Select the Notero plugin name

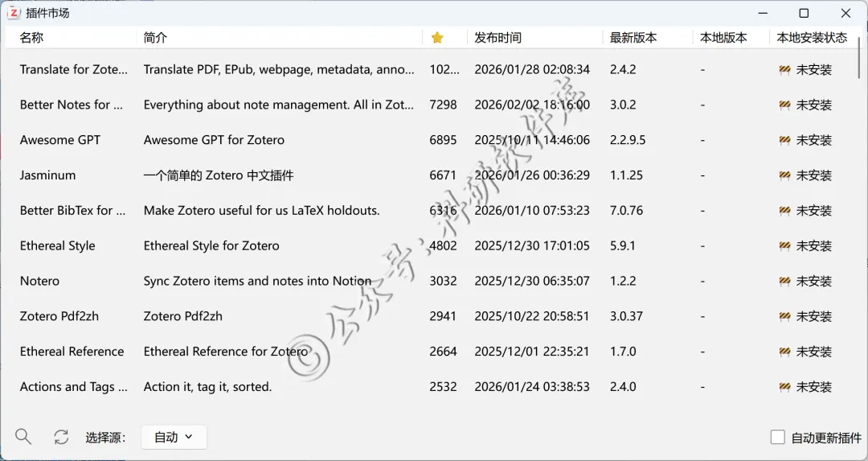point(39,281)
